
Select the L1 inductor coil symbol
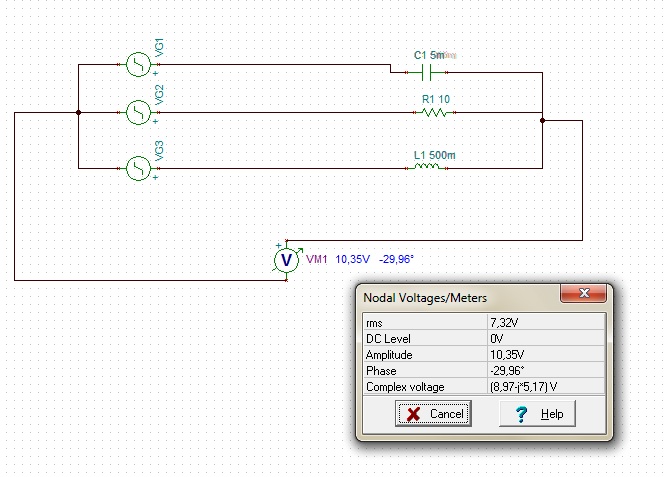(x=428, y=168)
